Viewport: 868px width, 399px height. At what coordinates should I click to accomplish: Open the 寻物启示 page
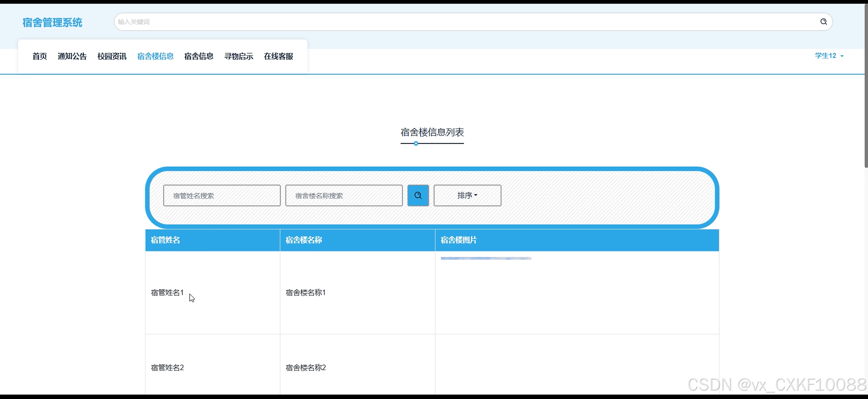pos(238,56)
